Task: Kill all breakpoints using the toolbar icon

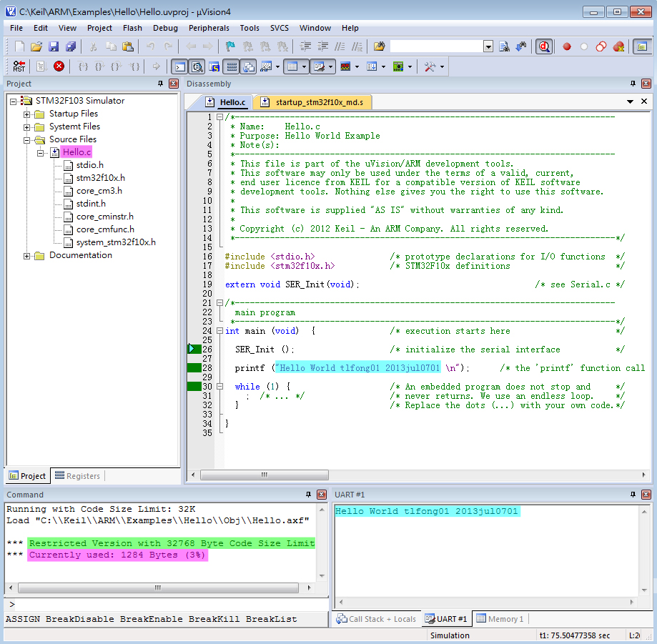Action: [x=618, y=46]
